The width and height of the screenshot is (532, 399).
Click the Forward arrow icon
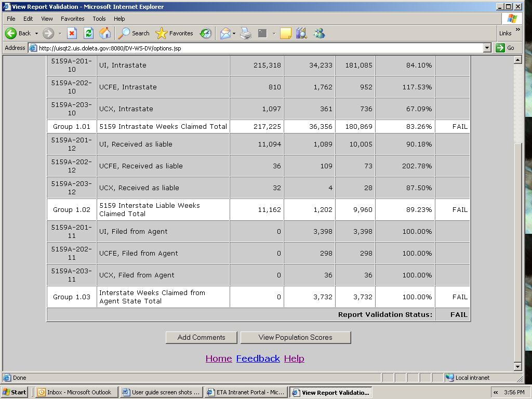tap(48, 33)
